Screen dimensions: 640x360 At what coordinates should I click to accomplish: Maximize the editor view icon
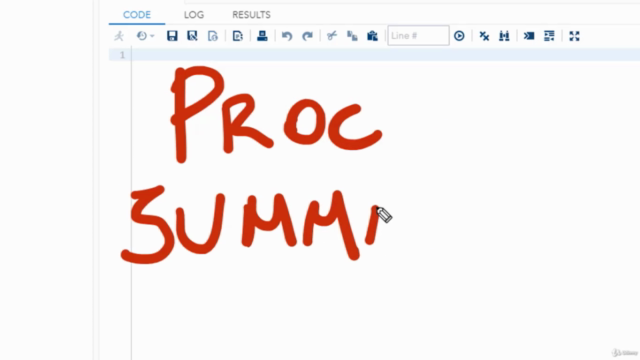coord(574,36)
